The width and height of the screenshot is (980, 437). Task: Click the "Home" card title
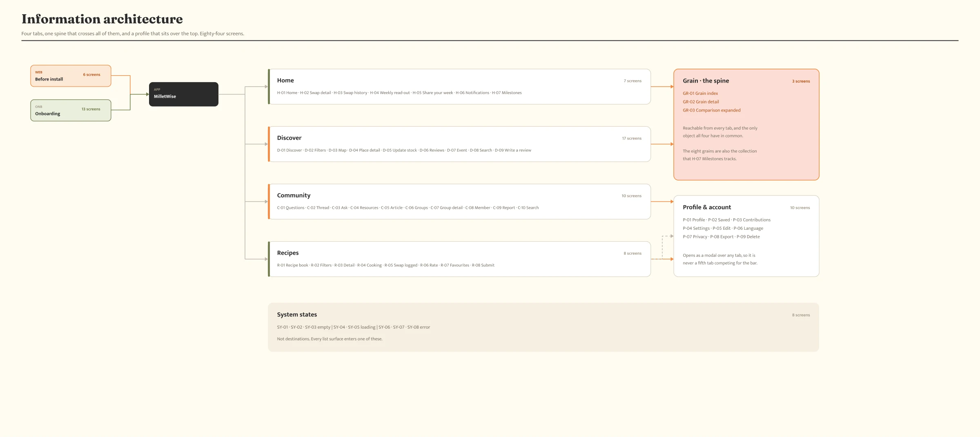click(285, 81)
